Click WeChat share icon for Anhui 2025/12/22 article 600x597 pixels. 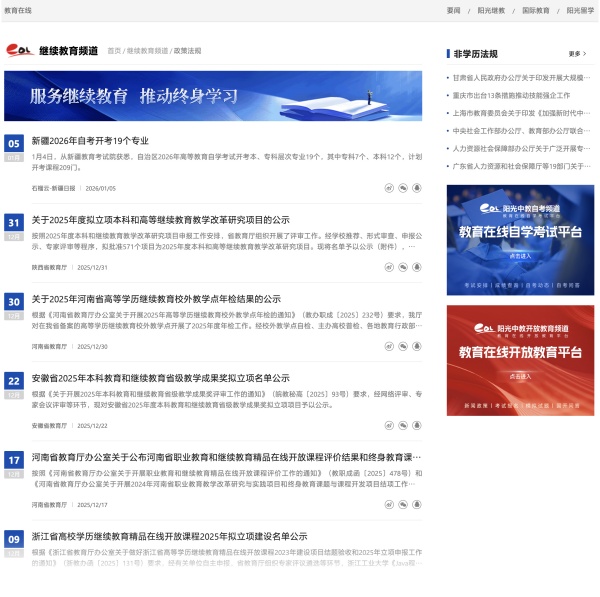[x=403, y=425]
